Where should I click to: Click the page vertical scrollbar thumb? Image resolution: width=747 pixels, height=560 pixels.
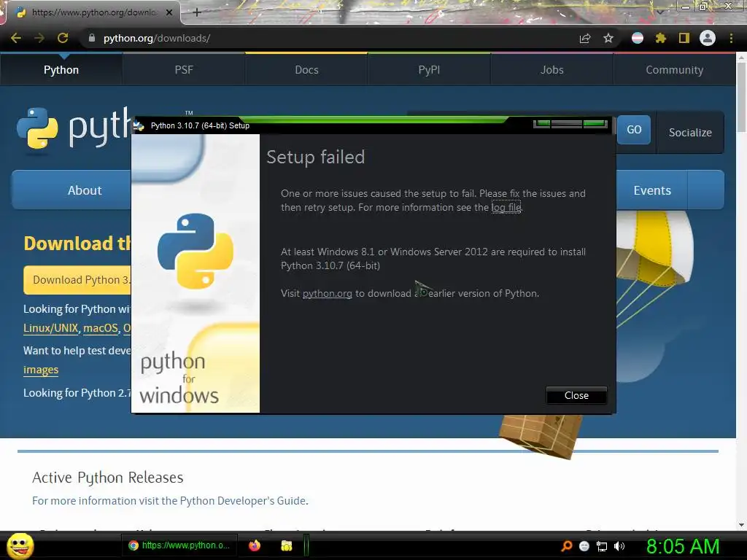click(x=741, y=98)
